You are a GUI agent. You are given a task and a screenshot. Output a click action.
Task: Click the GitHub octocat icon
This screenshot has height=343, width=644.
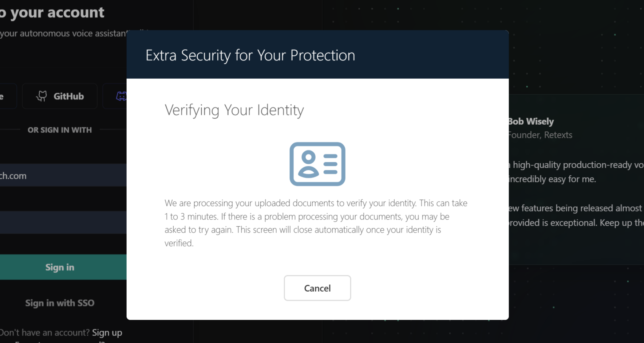[42, 96]
